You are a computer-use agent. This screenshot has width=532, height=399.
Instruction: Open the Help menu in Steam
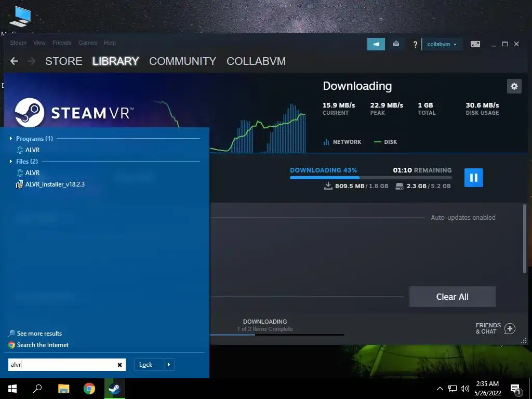[x=110, y=43]
